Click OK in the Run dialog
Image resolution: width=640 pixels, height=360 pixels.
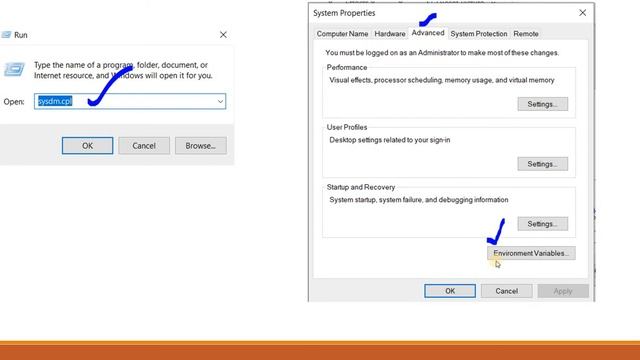pyautogui.click(x=87, y=146)
